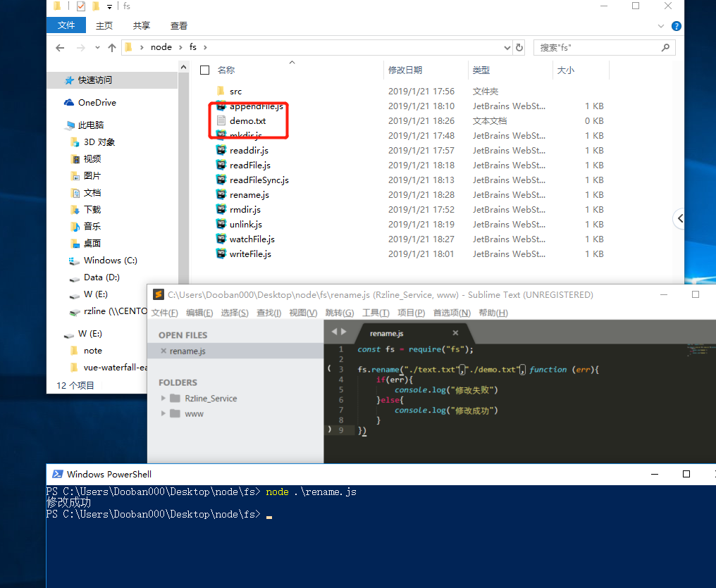
Task: Expand the Rzline_Service folder
Action: pos(163,399)
